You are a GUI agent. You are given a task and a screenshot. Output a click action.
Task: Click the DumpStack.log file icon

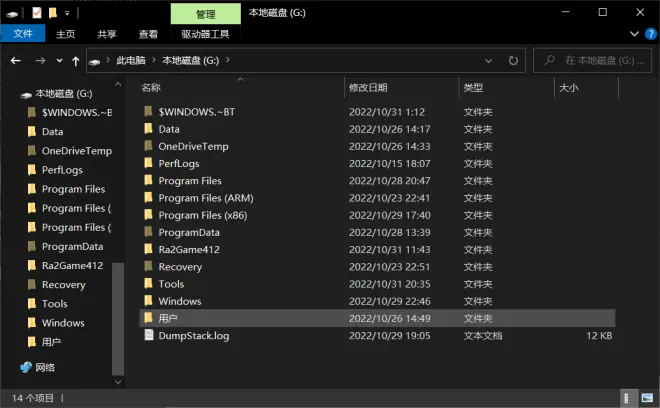point(149,335)
